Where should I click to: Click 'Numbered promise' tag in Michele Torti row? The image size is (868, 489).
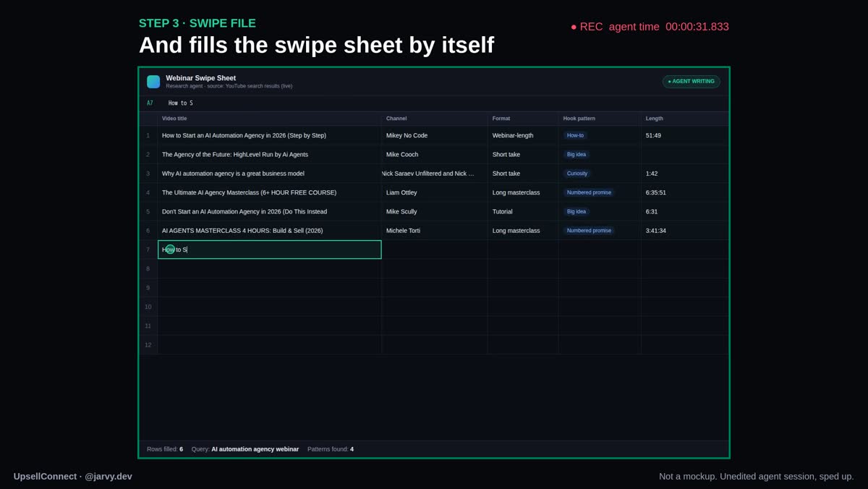click(x=589, y=231)
